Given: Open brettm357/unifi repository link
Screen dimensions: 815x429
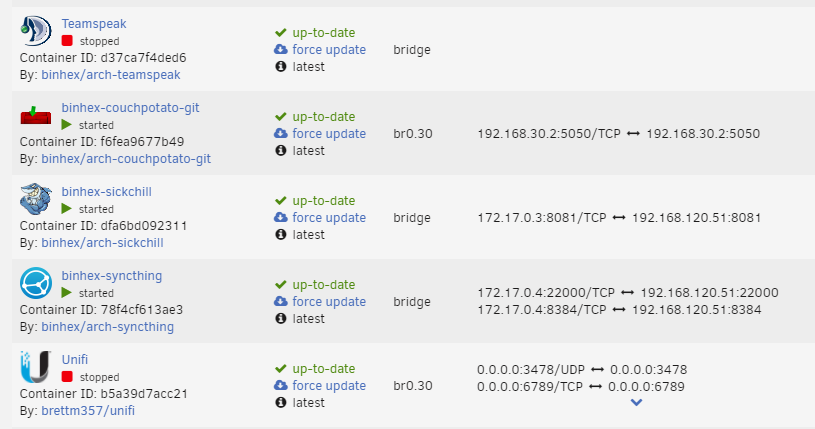Looking at the screenshot, I should pyautogui.click(x=88, y=410).
